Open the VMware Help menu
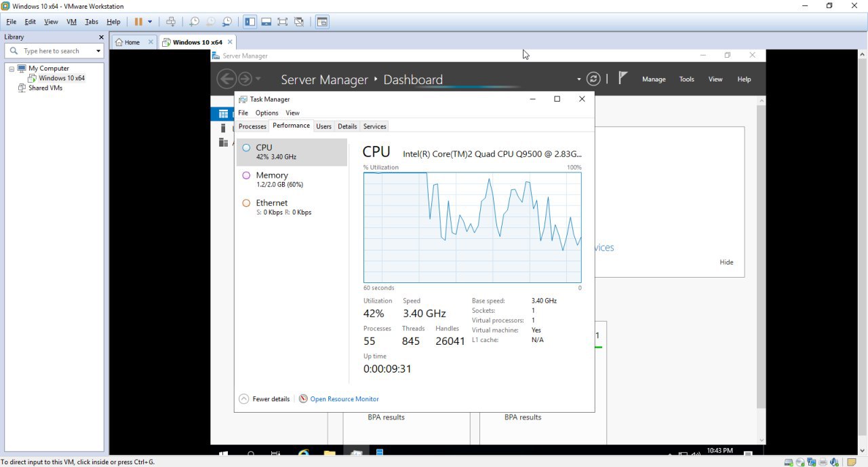 113,22
